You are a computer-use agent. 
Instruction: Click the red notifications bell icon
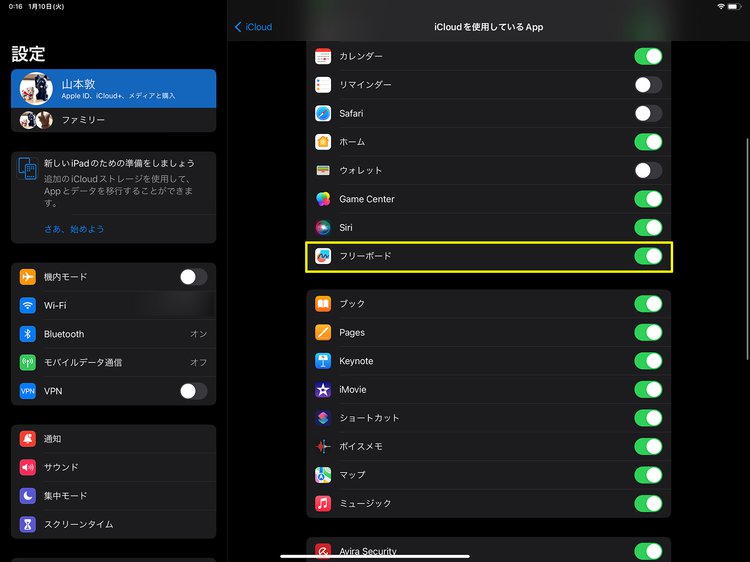(x=28, y=439)
